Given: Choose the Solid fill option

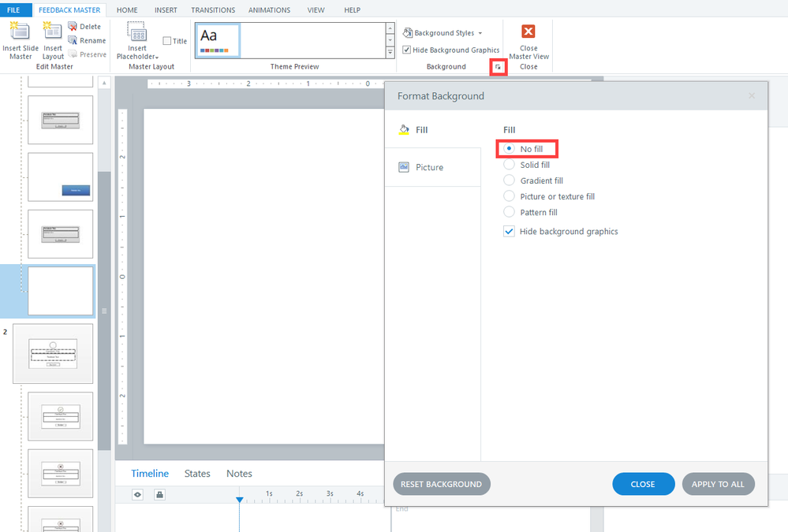Looking at the screenshot, I should [509, 164].
